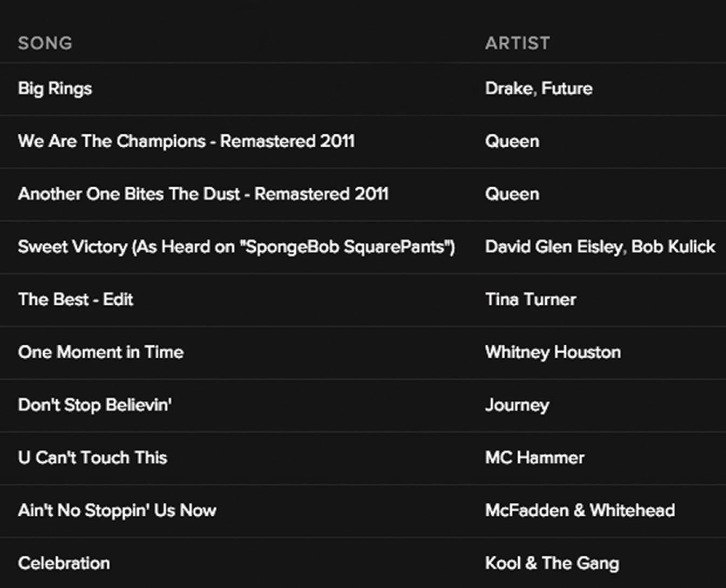Open Queen artist link on Champions row
Viewport: 726px width, 588px height.
[512, 141]
